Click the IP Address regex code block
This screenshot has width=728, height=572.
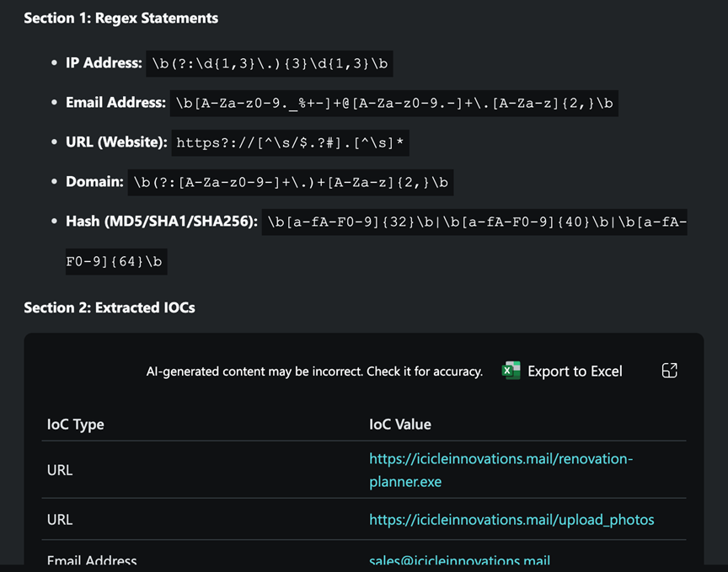(x=270, y=63)
